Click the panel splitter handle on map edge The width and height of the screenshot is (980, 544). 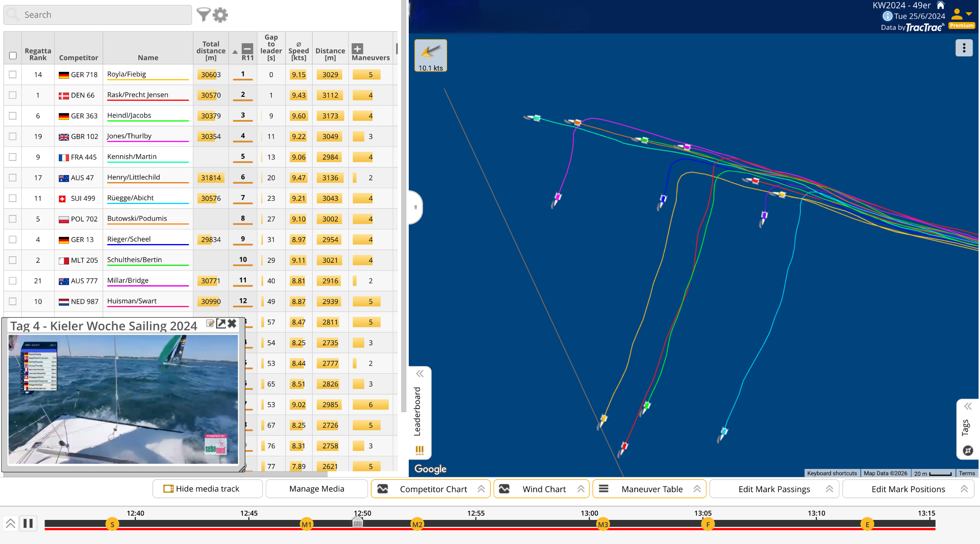point(416,207)
